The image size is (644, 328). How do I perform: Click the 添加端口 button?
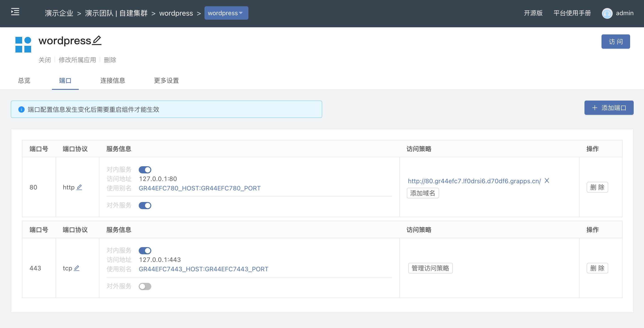point(609,108)
